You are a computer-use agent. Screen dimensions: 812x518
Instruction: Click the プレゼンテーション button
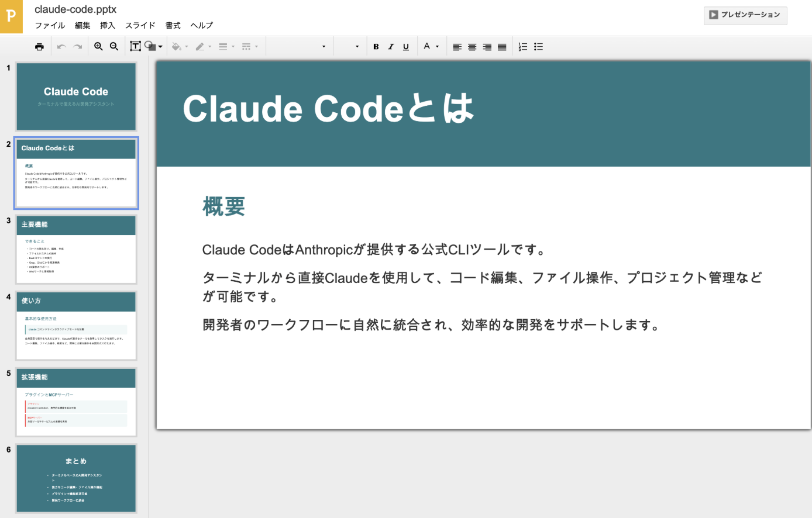click(745, 15)
